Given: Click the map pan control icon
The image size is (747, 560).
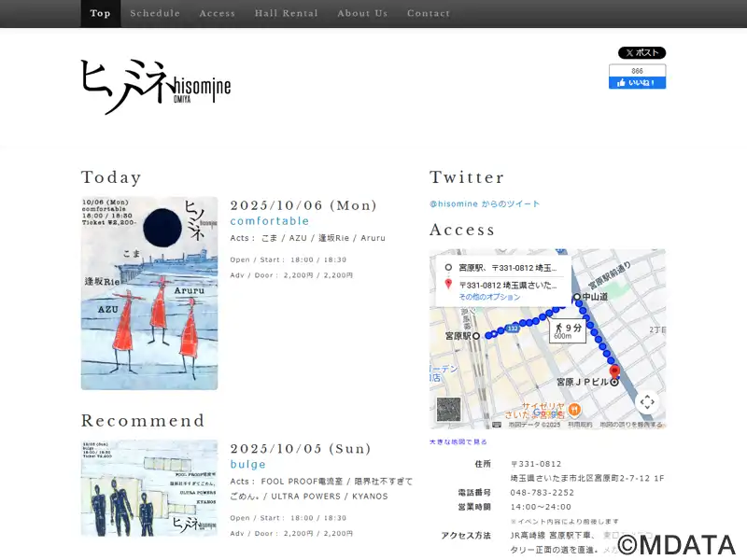Looking at the screenshot, I should (x=647, y=402).
